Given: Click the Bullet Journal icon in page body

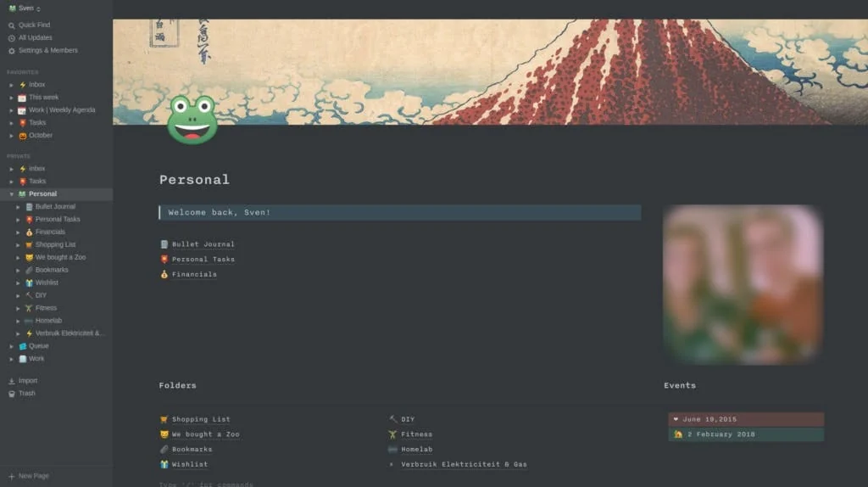Looking at the screenshot, I should click(164, 244).
